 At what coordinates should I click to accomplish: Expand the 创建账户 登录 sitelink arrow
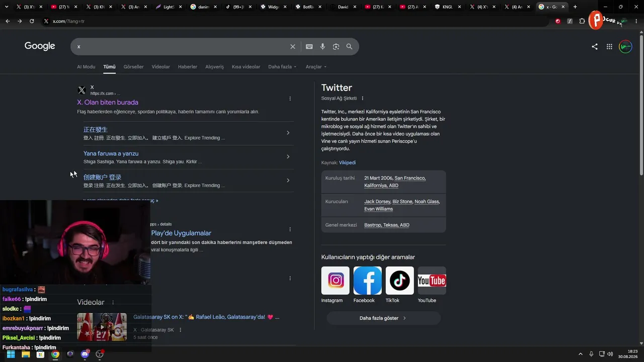tap(288, 180)
